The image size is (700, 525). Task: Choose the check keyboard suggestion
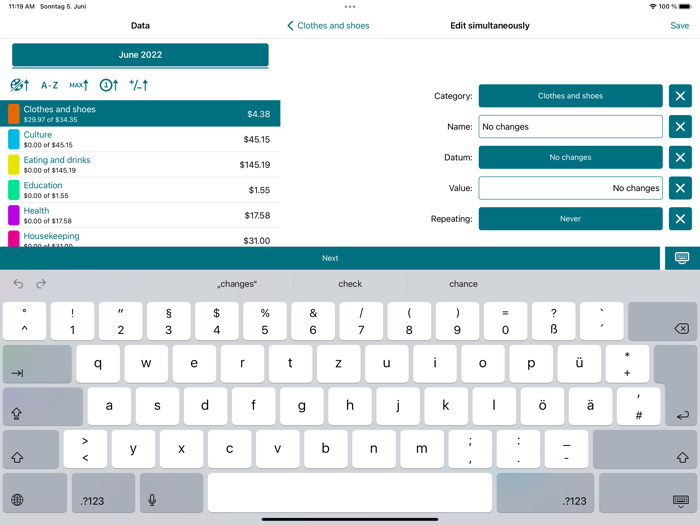350,284
